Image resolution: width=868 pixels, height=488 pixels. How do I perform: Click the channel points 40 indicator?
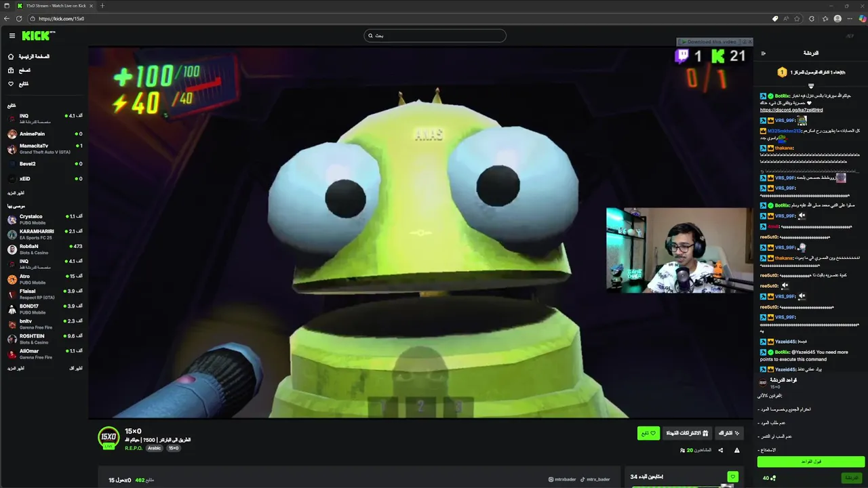pos(769,478)
